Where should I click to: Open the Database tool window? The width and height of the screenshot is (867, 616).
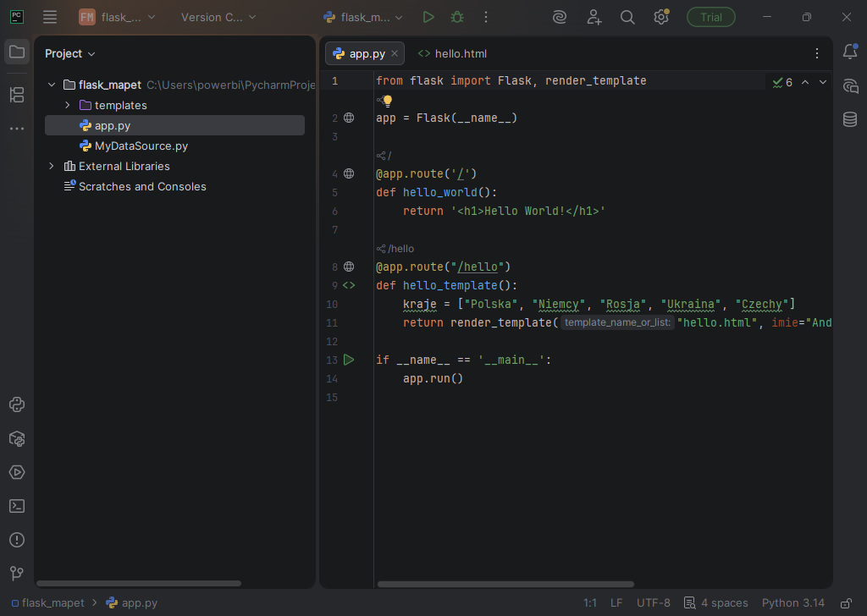(850, 119)
